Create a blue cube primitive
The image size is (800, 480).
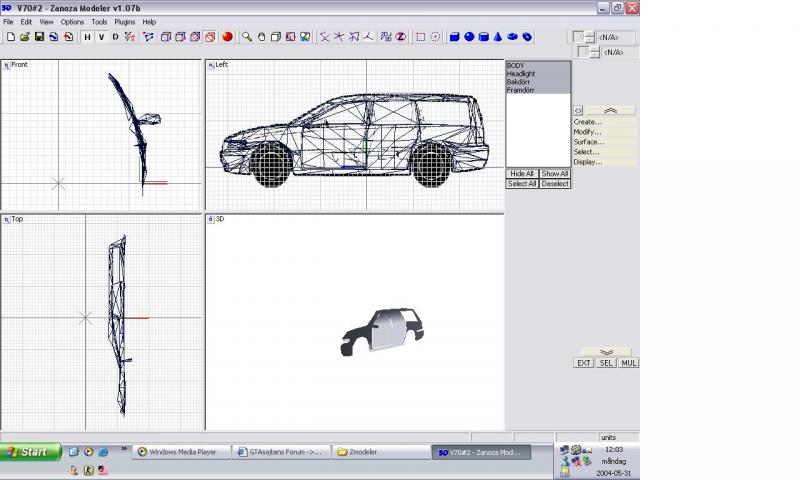[454, 37]
